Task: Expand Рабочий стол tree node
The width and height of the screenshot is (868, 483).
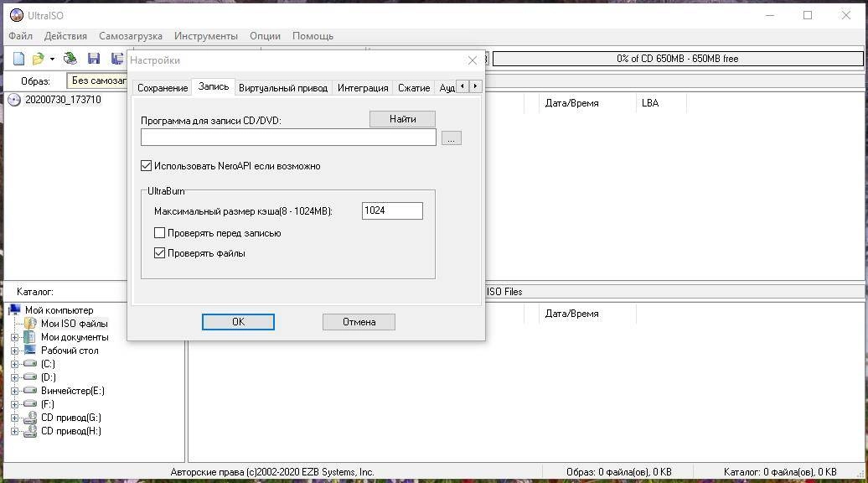Action: (x=15, y=351)
